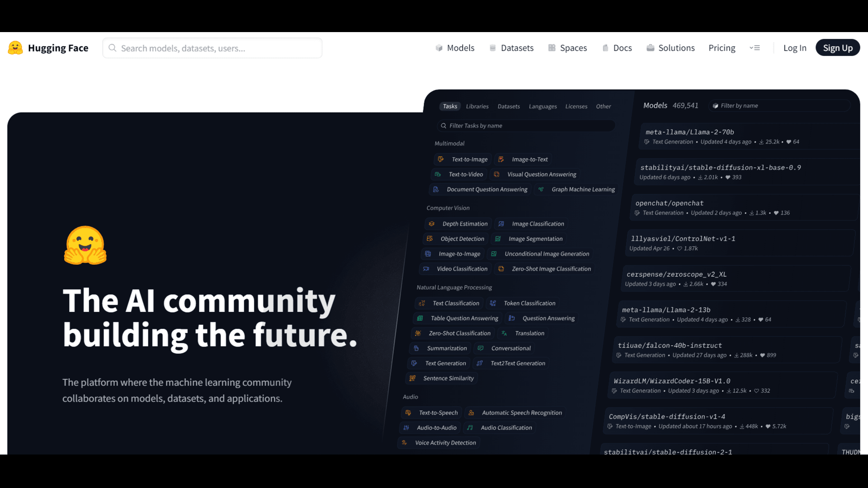
Task: Expand the Licenses filter dropdown
Action: [576, 106]
